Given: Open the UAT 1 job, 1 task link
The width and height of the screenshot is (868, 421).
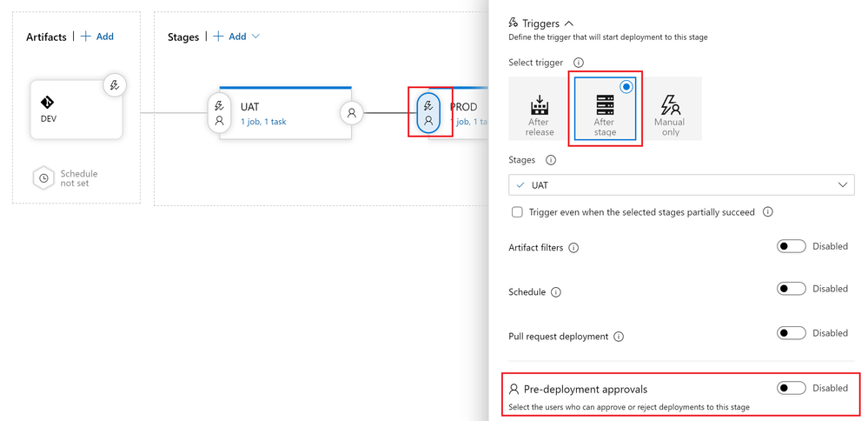Looking at the screenshot, I should [263, 122].
